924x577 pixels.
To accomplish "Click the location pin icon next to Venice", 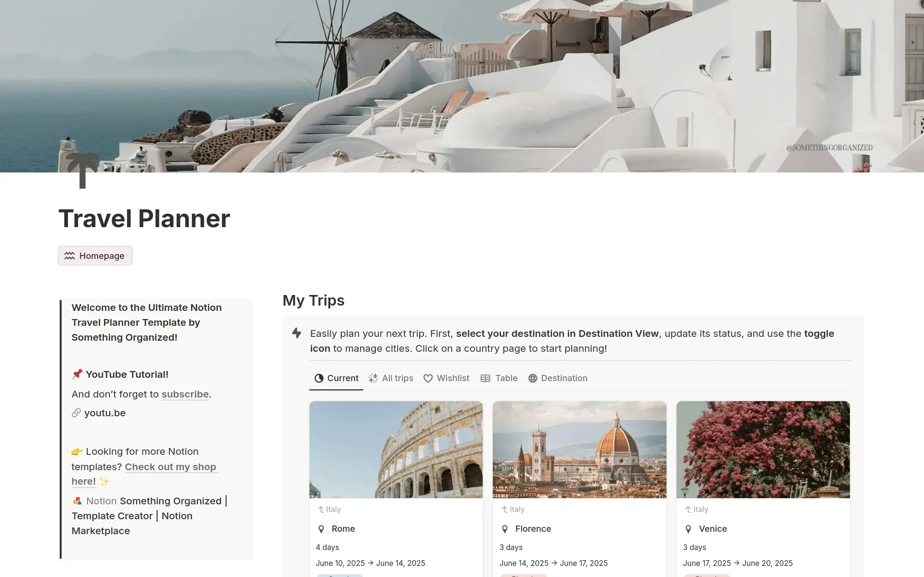I will [689, 529].
